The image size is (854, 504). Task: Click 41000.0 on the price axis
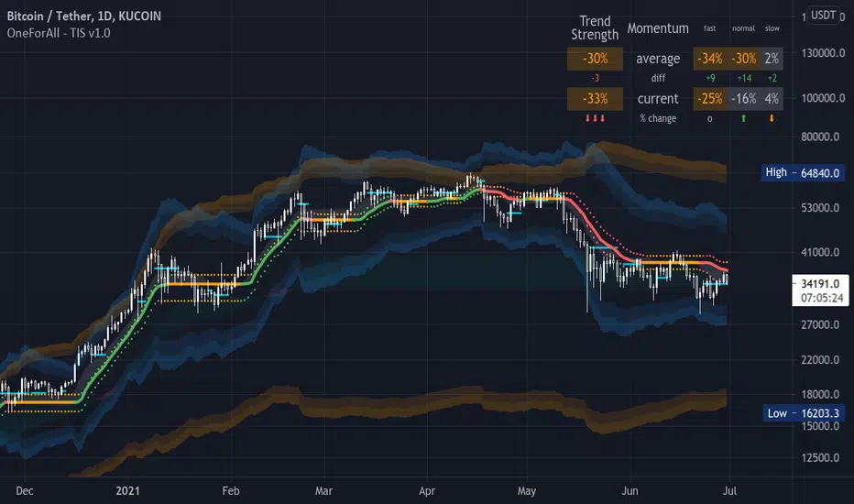click(820, 252)
